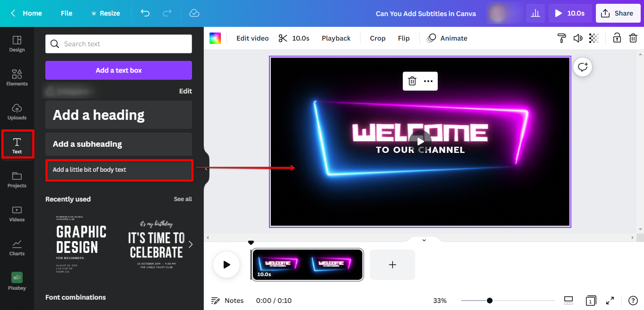The width and height of the screenshot is (644, 310).
Task: Enter fullscreen presentation mode
Action: [610, 301]
